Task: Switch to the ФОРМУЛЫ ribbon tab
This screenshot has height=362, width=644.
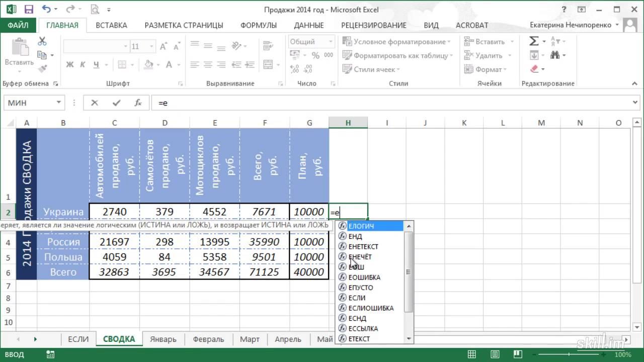Action: click(259, 25)
